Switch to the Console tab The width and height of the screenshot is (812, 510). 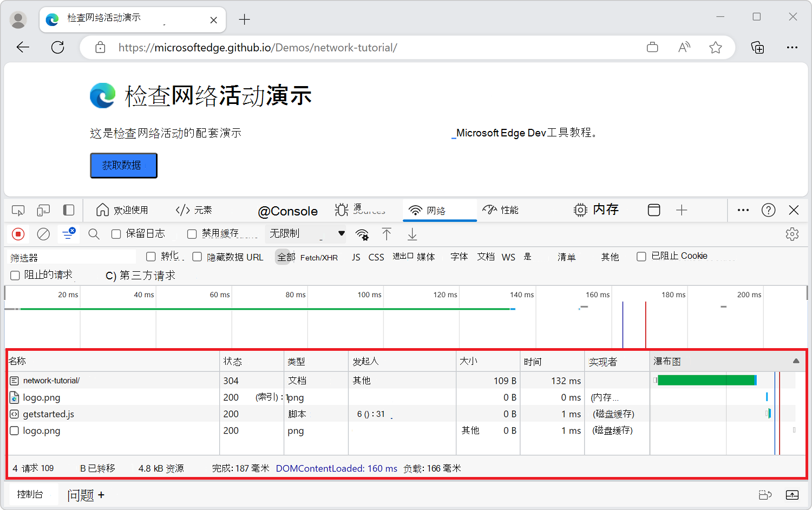coord(287,211)
